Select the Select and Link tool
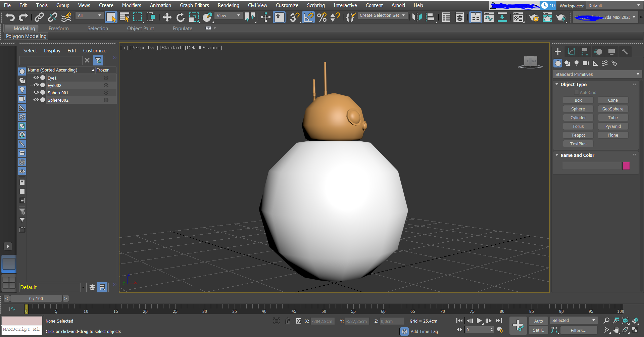 tap(39, 17)
